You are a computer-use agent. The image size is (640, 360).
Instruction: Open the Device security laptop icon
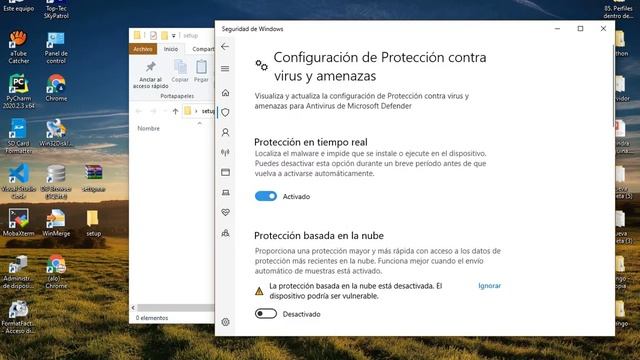pos(225,192)
